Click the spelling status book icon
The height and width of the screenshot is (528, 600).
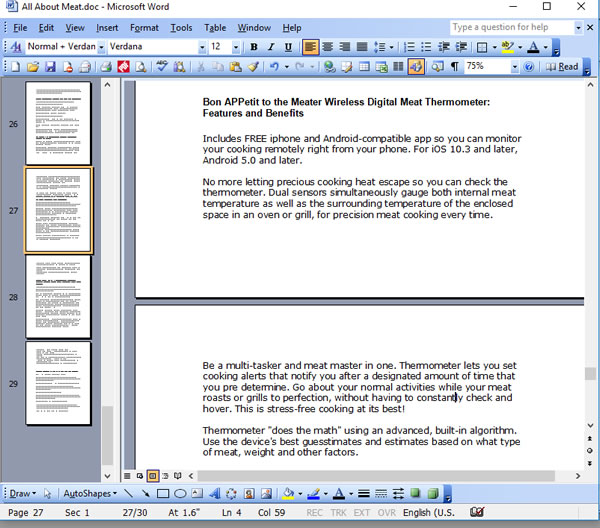tap(477, 512)
